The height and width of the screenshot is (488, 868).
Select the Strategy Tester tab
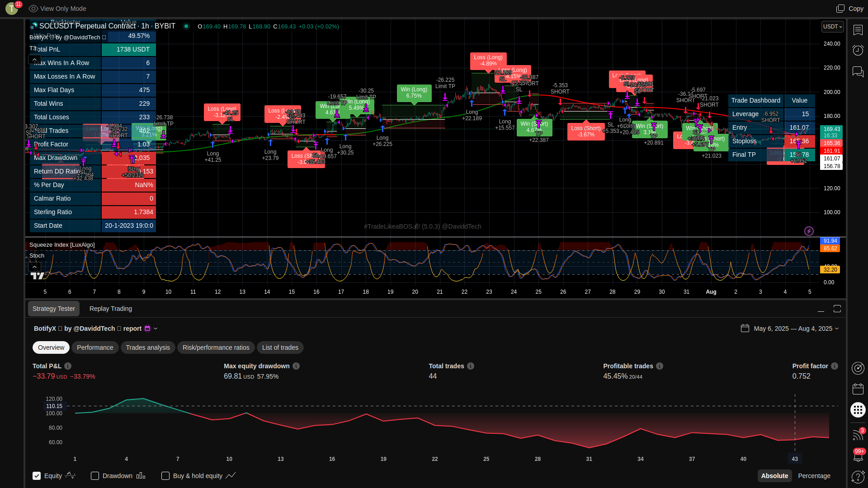[x=54, y=309]
